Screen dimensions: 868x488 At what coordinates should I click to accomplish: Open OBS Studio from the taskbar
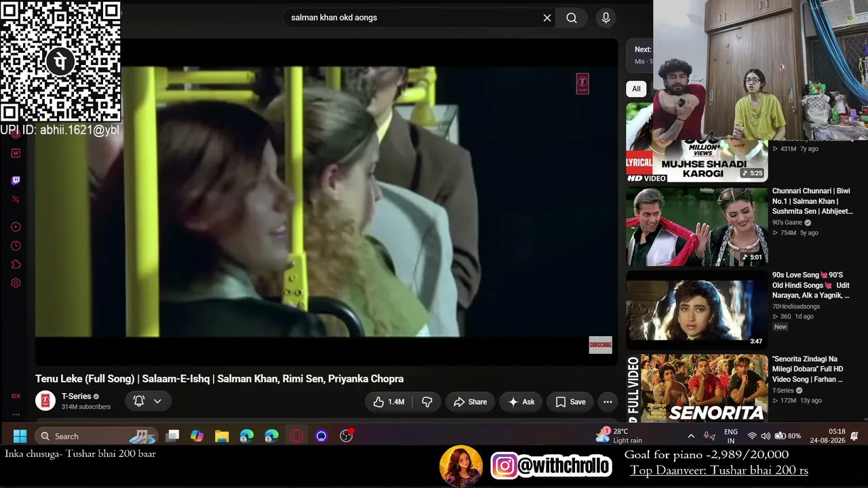coord(347,436)
